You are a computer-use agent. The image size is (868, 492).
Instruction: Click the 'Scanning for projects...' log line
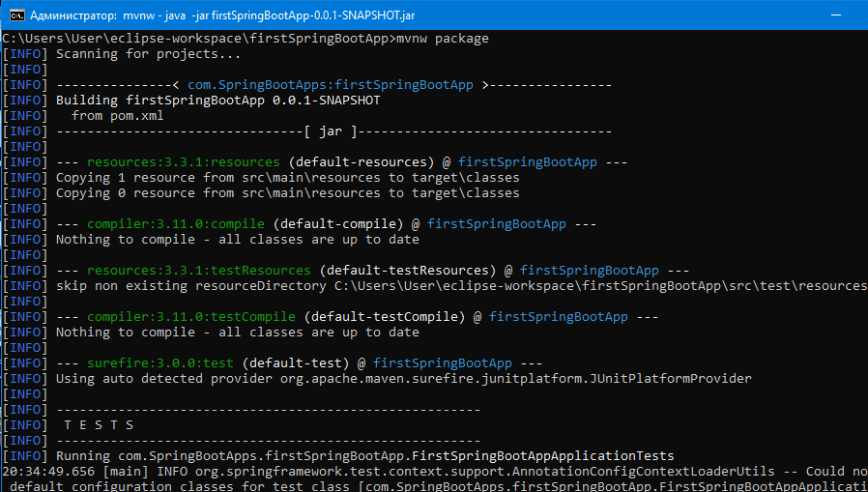click(148, 54)
